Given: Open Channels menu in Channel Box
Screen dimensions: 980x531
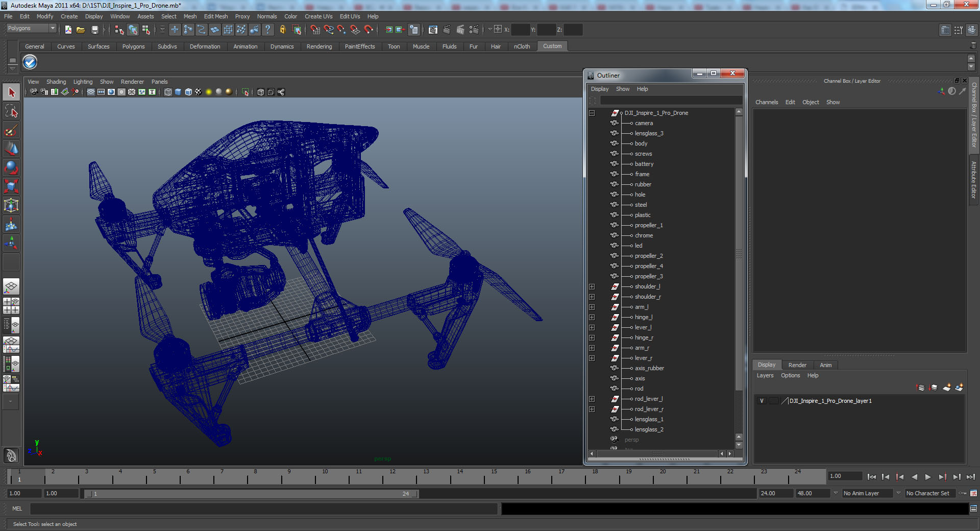Looking at the screenshot, I should [x=767, y=102].
